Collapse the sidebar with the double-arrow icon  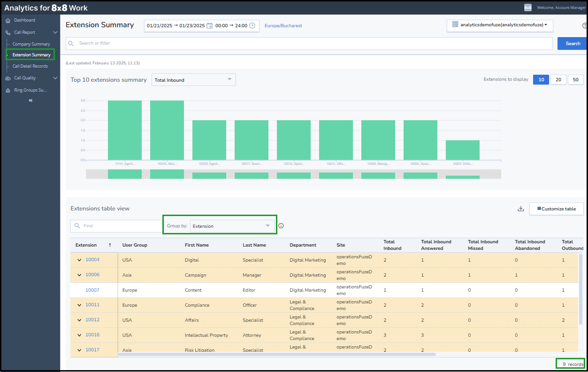pos(31,101)
